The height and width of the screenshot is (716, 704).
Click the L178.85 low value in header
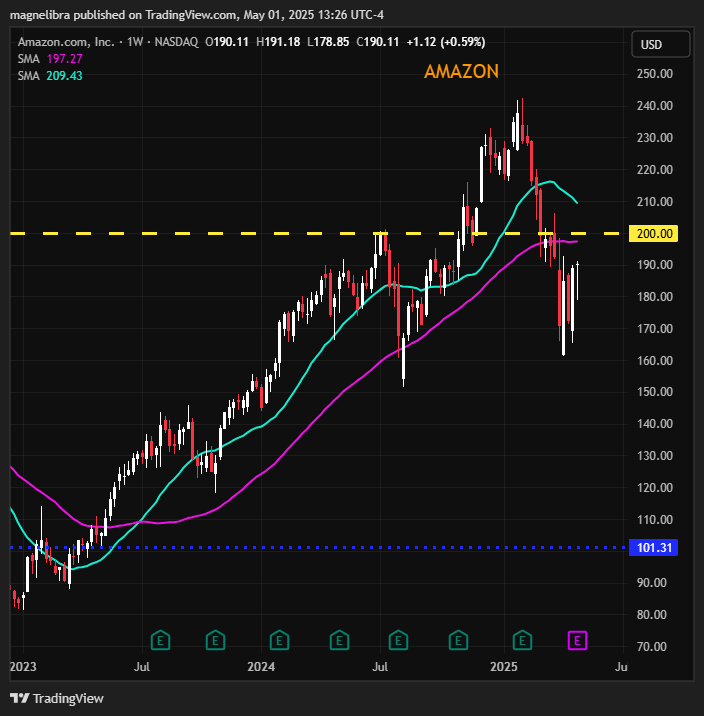[x=328, y=42]
